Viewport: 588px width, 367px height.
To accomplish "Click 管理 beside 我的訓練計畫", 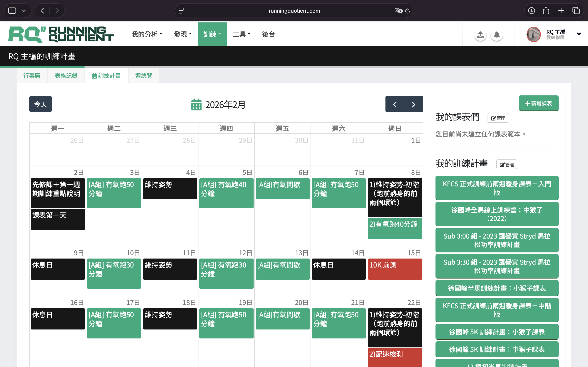I will tap(507, 165).
